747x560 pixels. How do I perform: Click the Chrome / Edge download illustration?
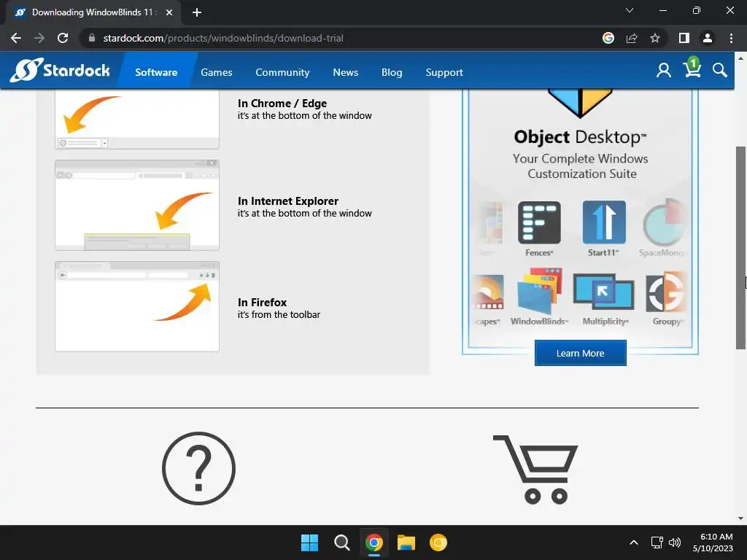pos(137,120)
